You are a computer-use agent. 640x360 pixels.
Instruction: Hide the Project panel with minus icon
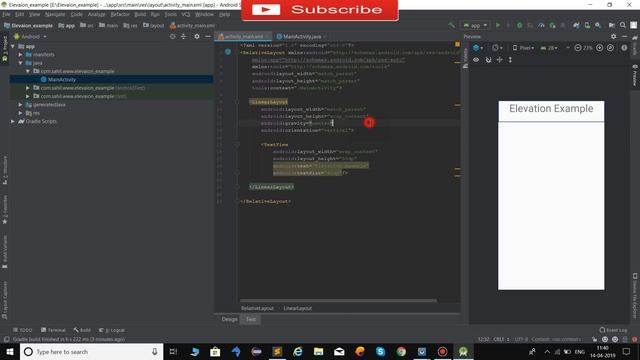(208, 36)
